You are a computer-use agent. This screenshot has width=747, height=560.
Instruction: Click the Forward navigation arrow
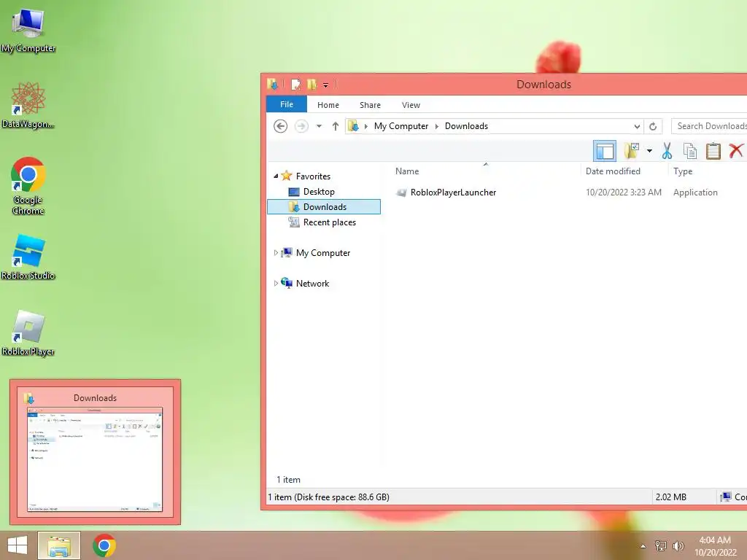[301, 126]
